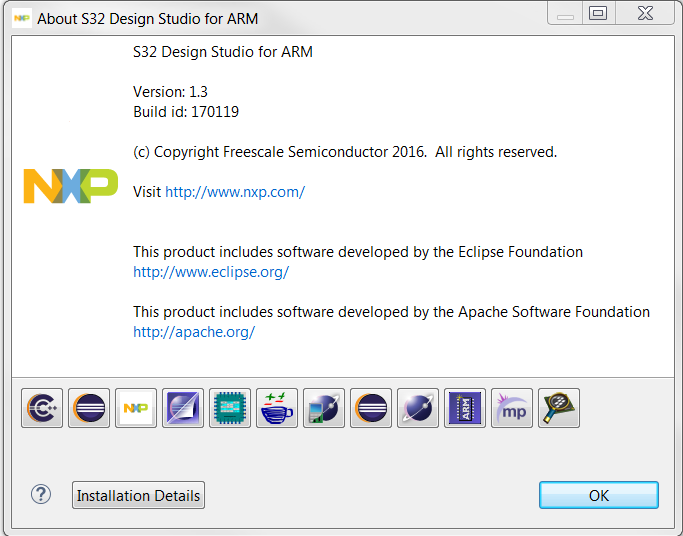Click the Freescale Semiconductor copyright line
This screenshot has height=536, width=683.
pyautogui.click(x=345, y=152)
